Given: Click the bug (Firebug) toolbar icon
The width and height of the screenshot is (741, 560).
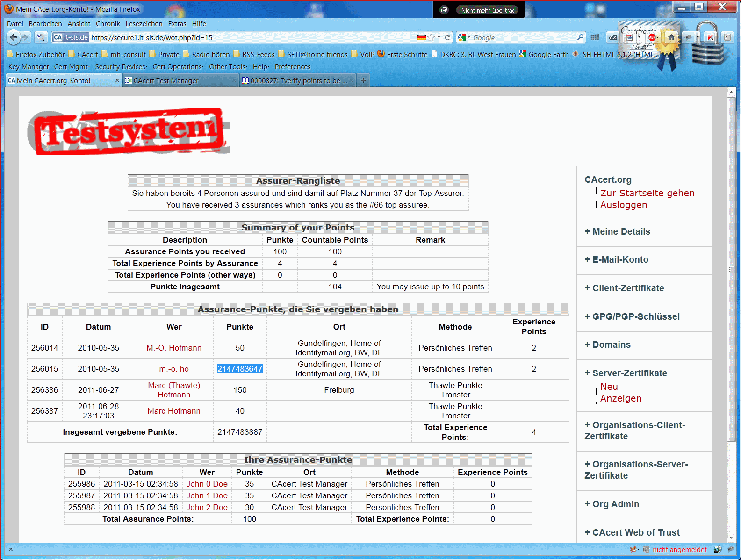Looking at the screenshot, I should click(688, 37).
